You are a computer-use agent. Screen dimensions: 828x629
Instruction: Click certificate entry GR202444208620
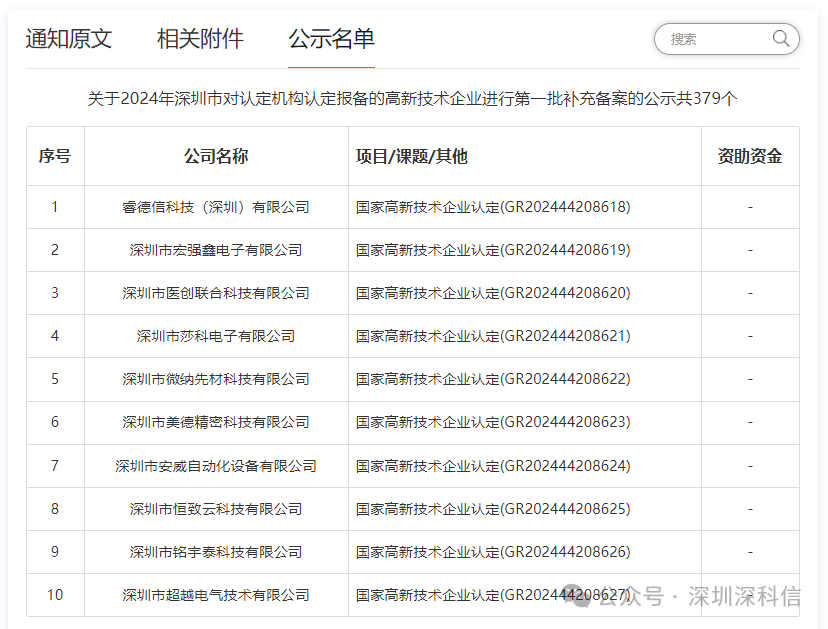[493, 293]
